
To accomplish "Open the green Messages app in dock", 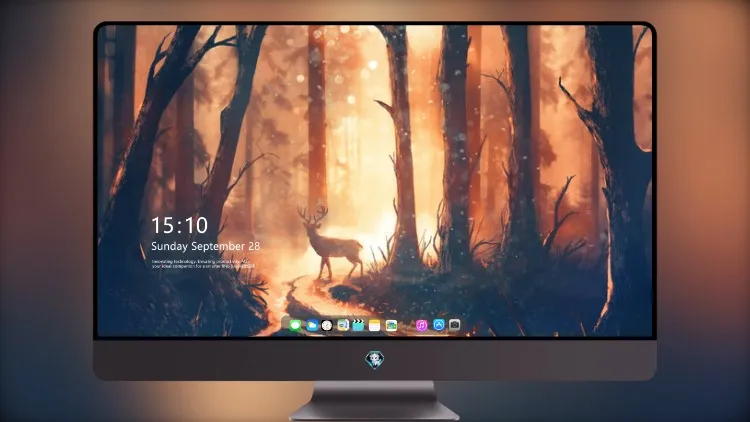I will (x=295, y=325).
